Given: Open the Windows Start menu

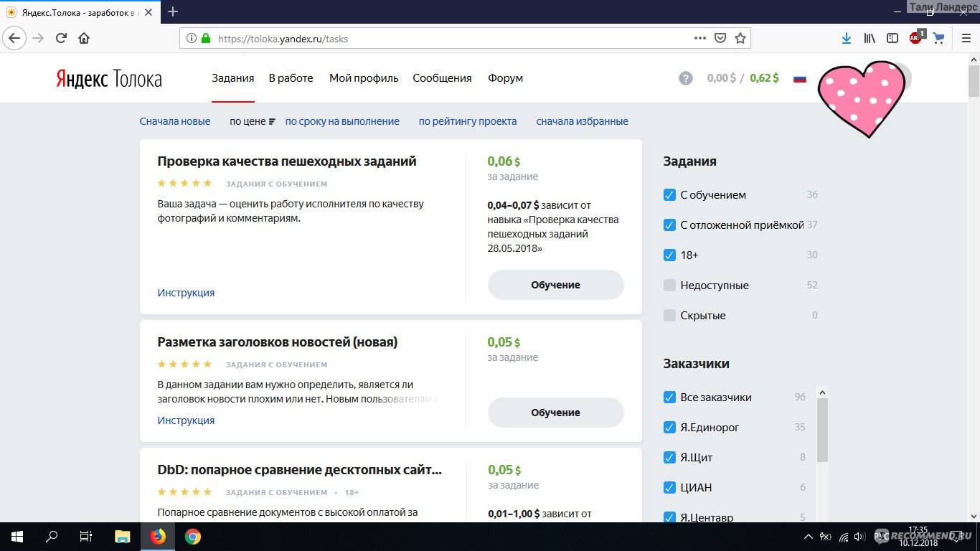Looking at the screenshot, I should point(17,536).
